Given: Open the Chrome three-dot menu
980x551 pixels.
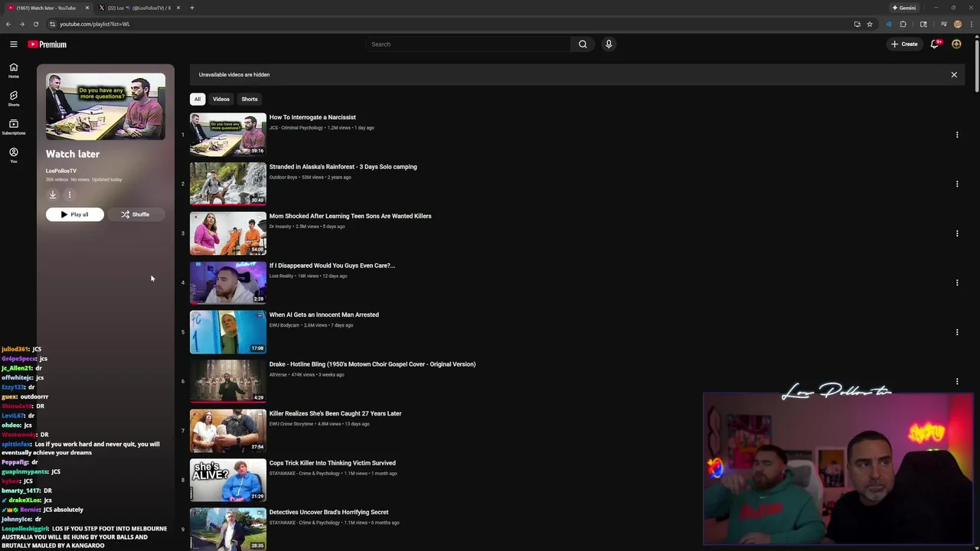Looking at the screenshot, I should 972,24.
